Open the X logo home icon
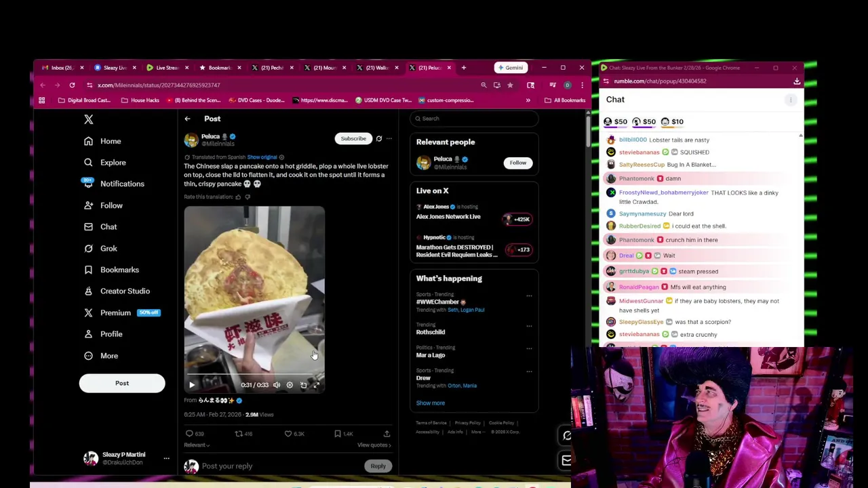Image resolution: width=868 pixels, height=488 pixels. click(88, 119)
